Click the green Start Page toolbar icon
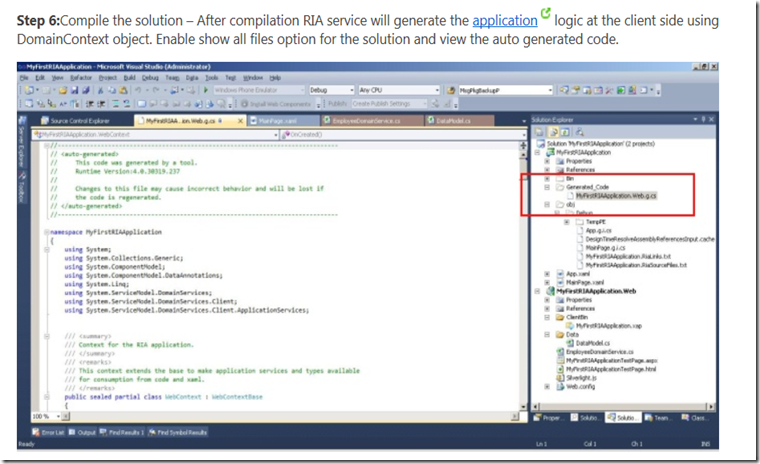Image resolution: width=760 pixels, height=464 pixels. pos(621,90)
